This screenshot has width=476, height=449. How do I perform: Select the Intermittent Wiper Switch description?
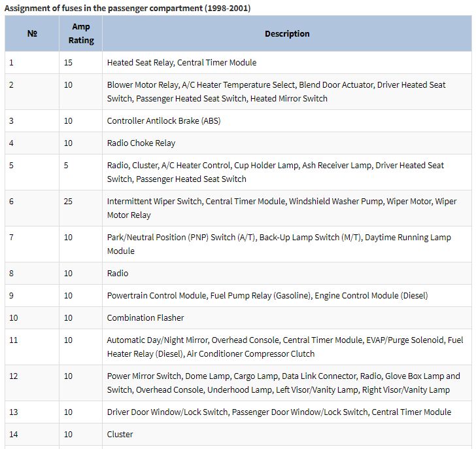281,208
